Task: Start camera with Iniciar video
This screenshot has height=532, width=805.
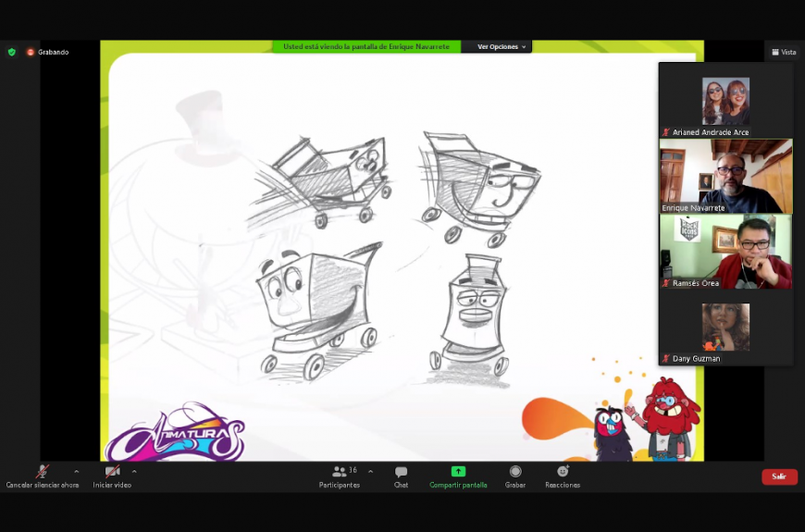Action: [x=112, y=475]
